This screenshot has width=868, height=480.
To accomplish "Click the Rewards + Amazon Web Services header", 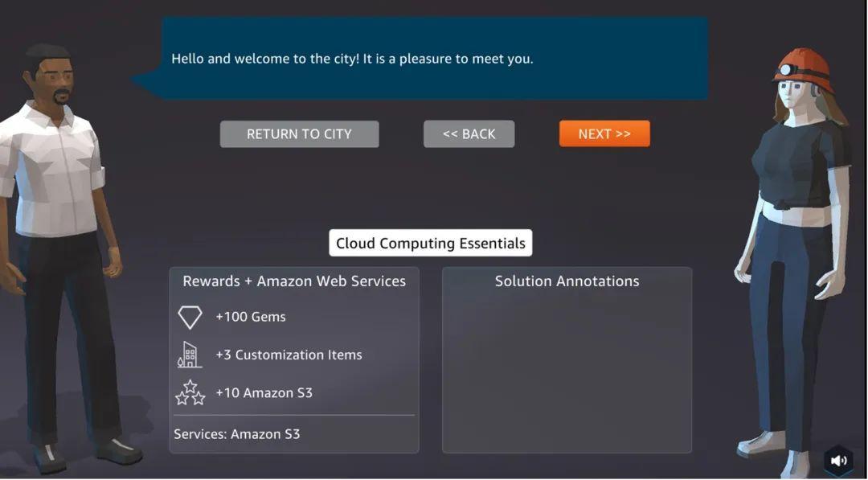I will (x=294, y=281).
